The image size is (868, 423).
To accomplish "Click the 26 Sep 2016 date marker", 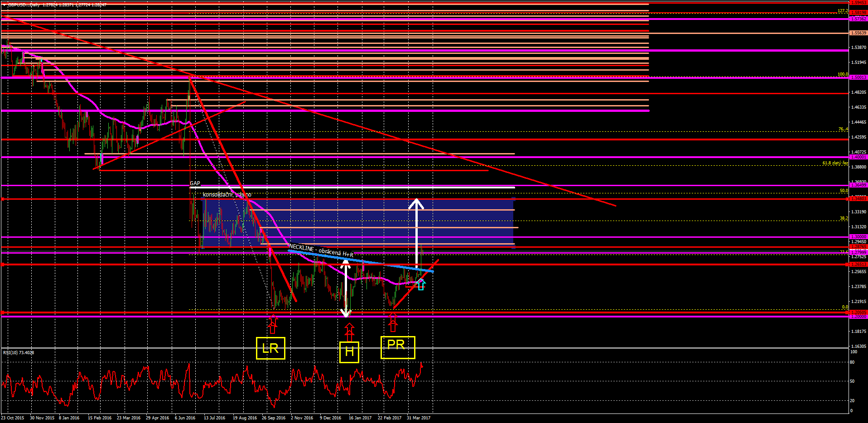I will point(274,418).
